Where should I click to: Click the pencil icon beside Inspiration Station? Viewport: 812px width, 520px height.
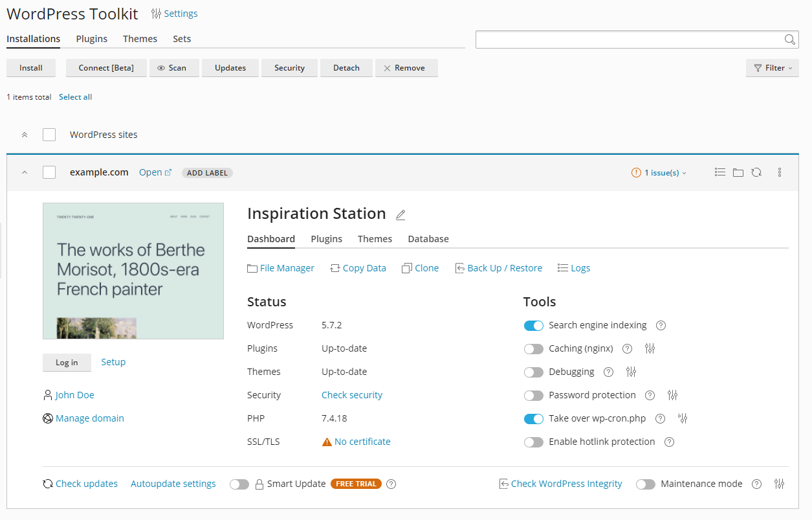point(401,215)
